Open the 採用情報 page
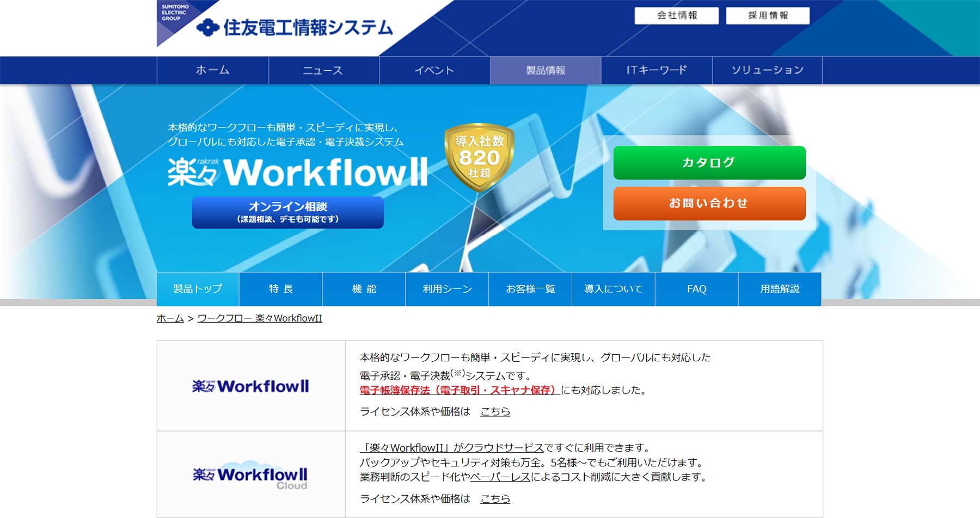Screen dimensions: 980x518 tap(768, 16)
